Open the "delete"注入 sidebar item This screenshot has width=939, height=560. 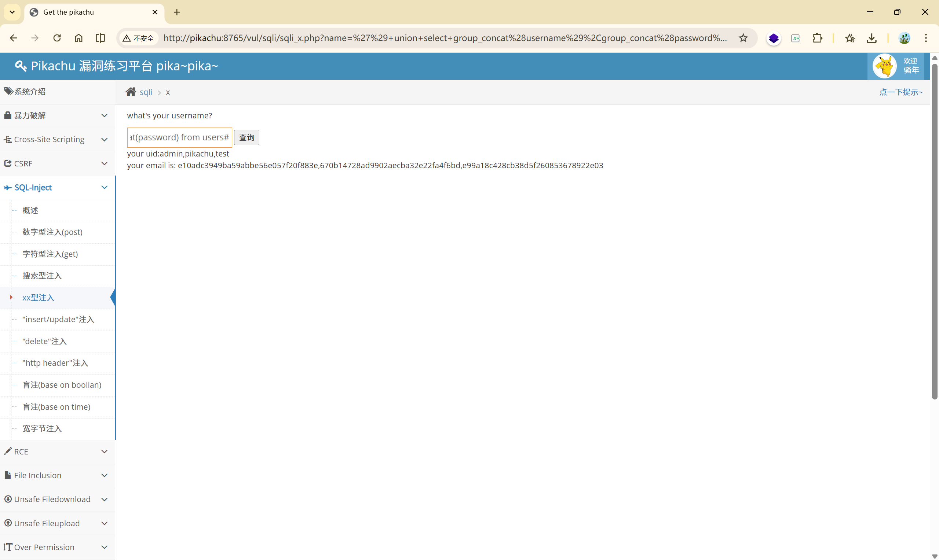[x=44, y=341]
